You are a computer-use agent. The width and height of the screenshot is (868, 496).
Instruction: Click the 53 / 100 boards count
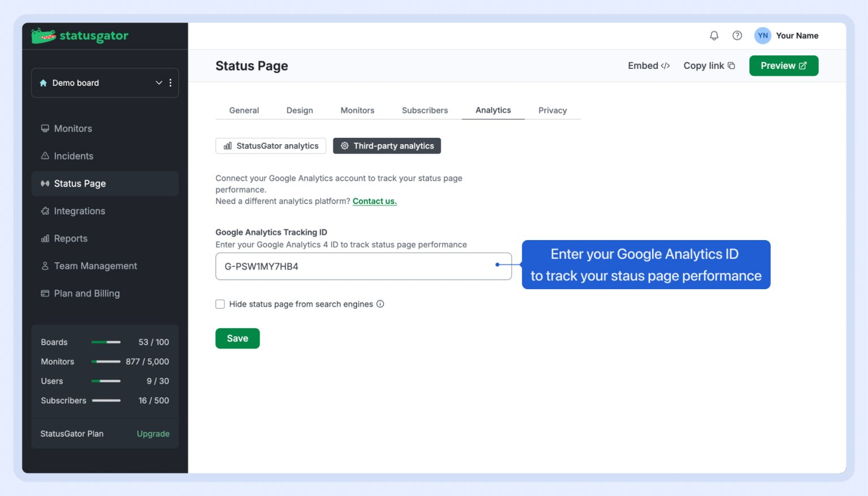click(154, 342)
